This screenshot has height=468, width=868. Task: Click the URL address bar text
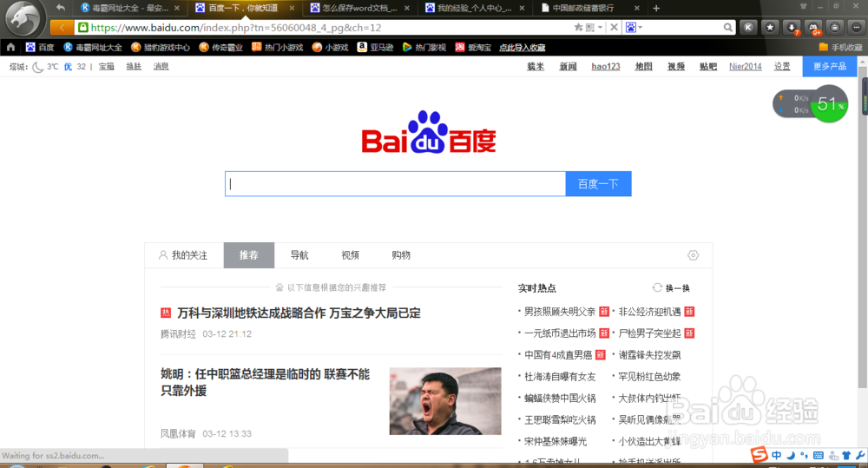tap(236, 27)
